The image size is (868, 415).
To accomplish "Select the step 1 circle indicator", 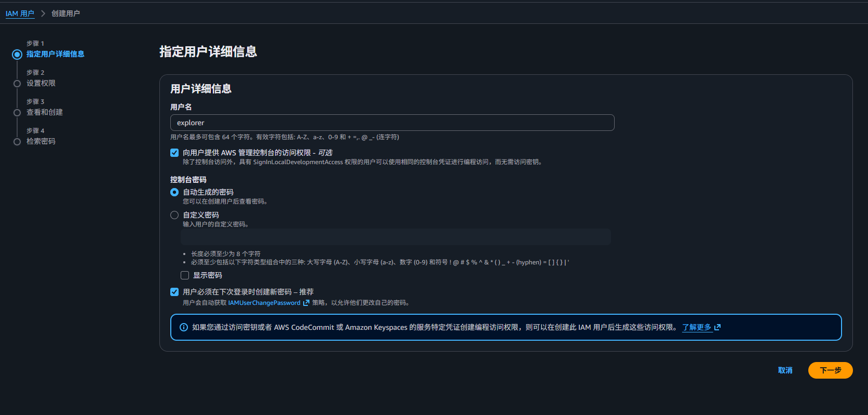I will pos(17,54).
